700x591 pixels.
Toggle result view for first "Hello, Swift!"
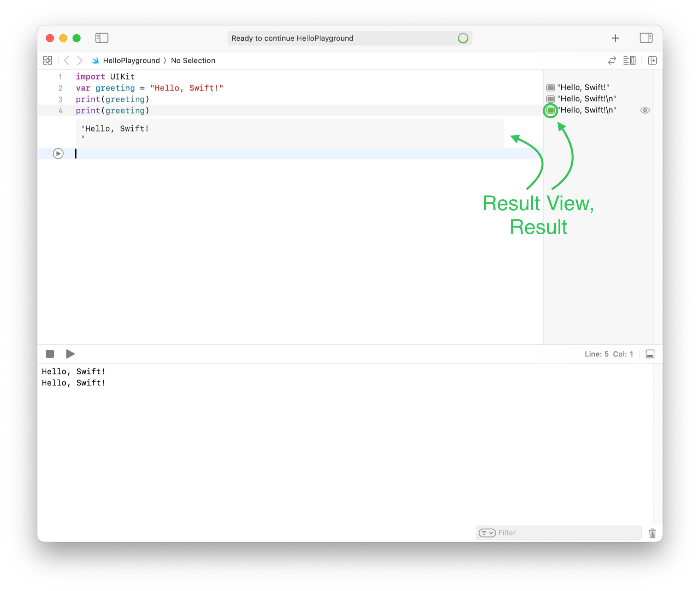click(550, 87)
